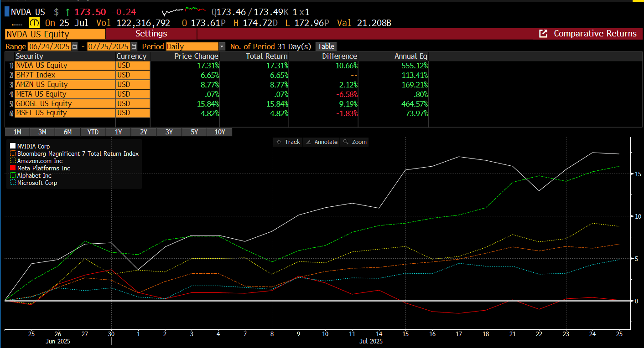Image resolution: width=644 pixels, height=348 pixels.
Task: Click the Period field showing Daily
Action: tap(192, 46)
